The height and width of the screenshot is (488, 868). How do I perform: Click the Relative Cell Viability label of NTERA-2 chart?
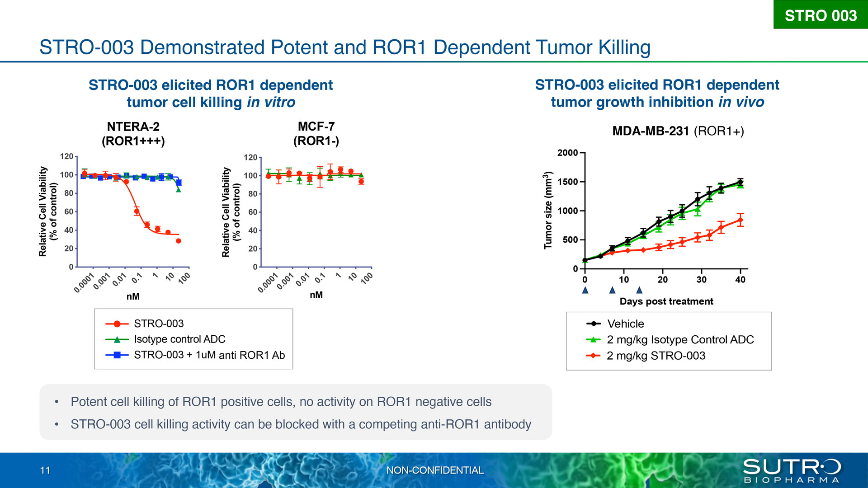coord(48,211)
